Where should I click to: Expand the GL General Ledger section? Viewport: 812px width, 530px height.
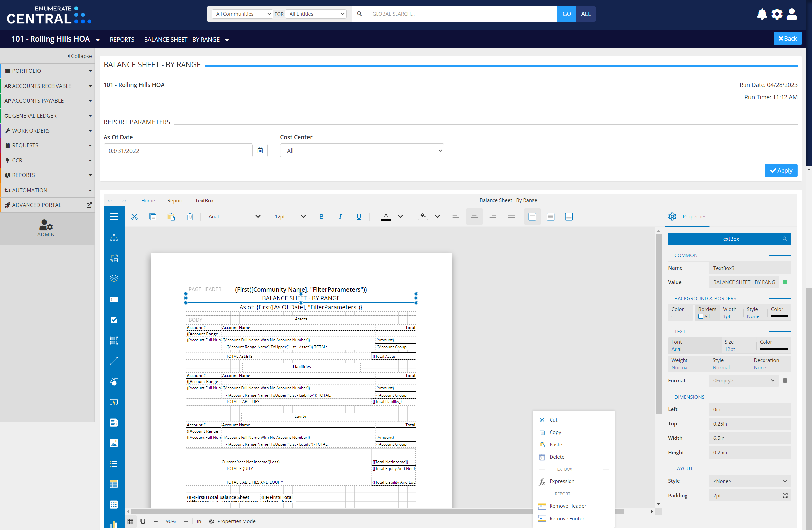[x=48, y=115]
